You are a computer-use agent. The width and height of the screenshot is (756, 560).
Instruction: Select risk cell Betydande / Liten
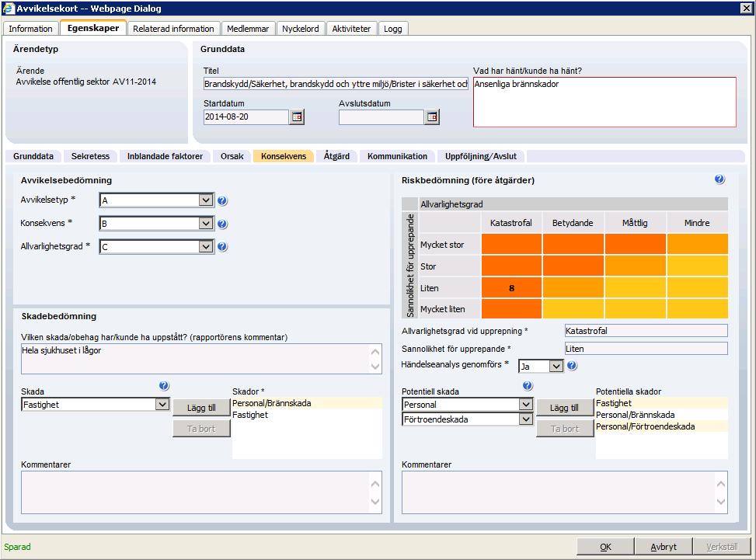[573, 288]
